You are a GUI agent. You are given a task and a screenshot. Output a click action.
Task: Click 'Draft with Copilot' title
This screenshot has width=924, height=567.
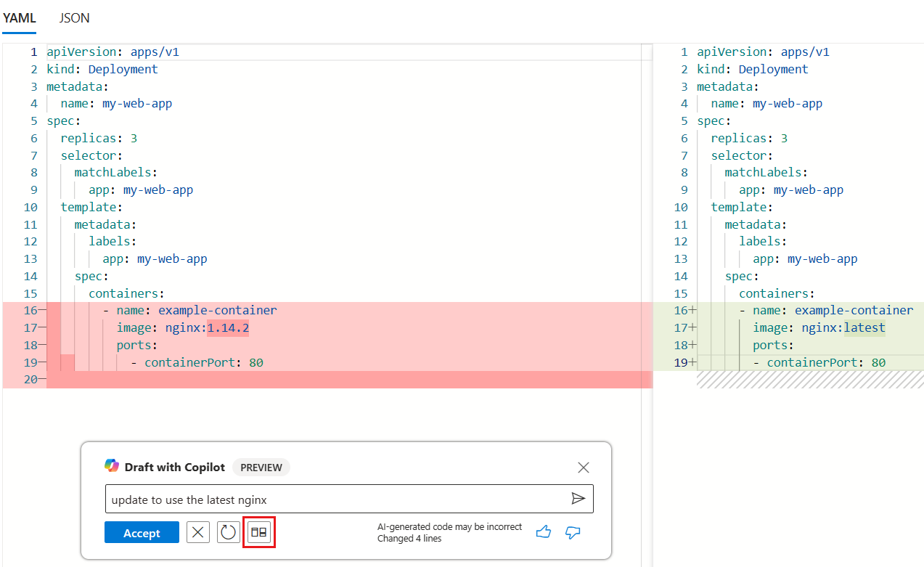(x=175, y=468)
